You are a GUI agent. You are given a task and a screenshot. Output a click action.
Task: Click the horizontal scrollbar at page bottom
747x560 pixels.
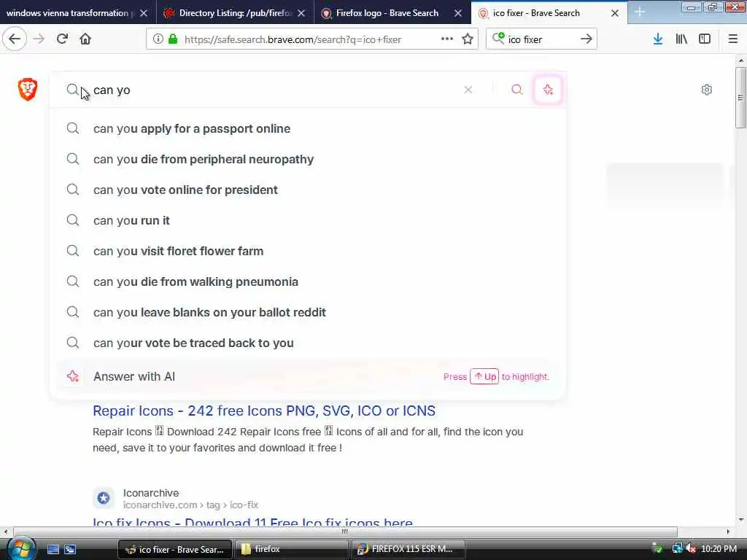tap(345, 532)
